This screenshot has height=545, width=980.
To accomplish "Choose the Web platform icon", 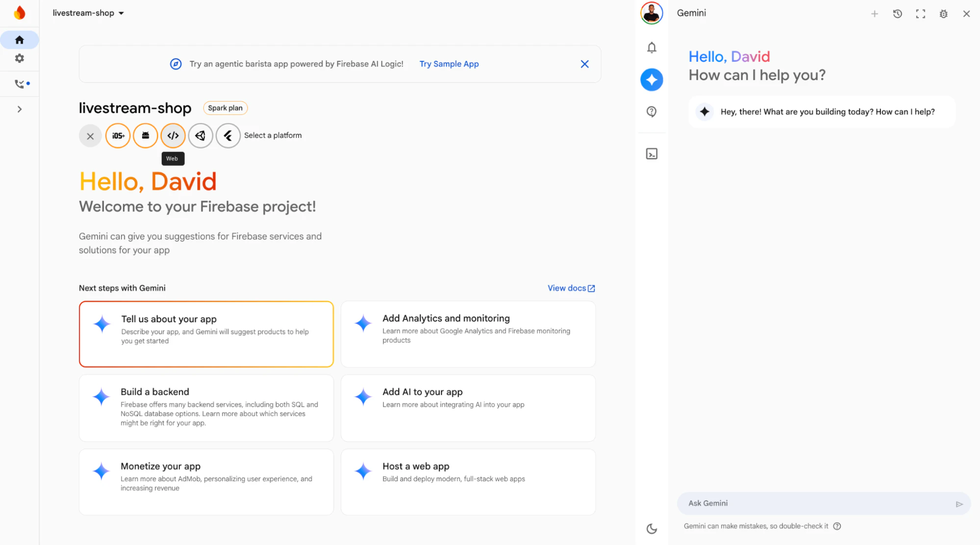I will click(173, 136).
